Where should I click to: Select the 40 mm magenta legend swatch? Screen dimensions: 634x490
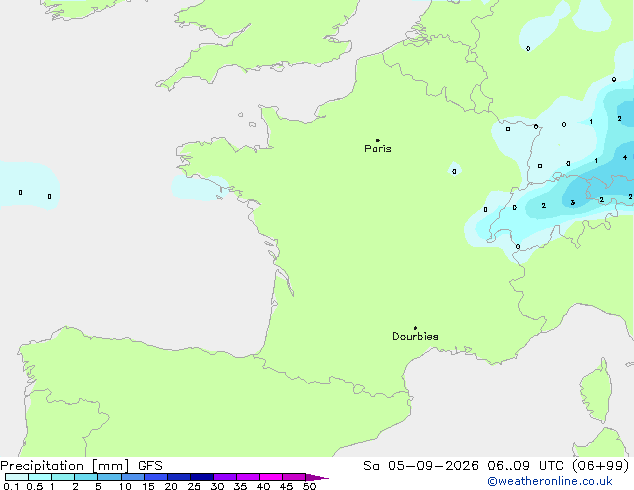271,477
